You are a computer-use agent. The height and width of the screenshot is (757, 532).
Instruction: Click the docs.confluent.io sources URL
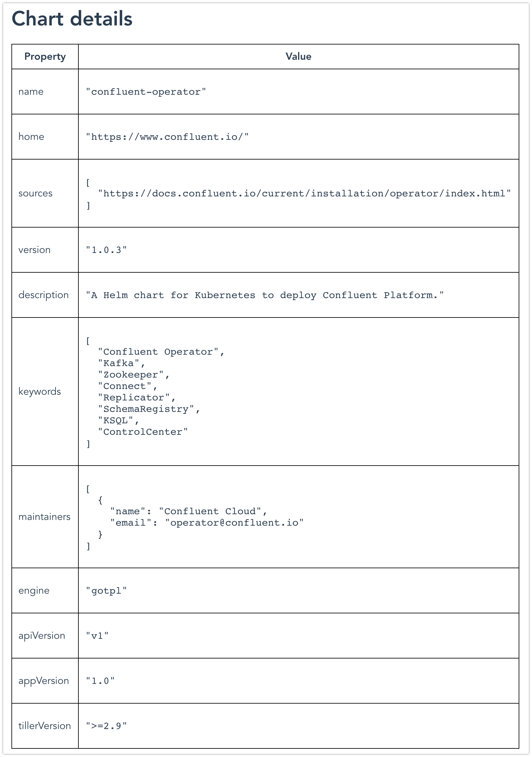pyautogui.click(x=304, y=194)
